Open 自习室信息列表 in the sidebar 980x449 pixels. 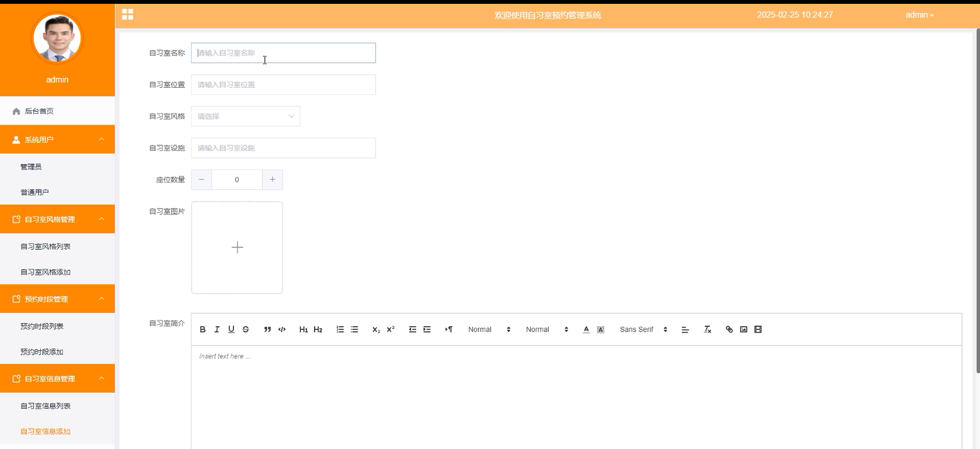[45, 406]
